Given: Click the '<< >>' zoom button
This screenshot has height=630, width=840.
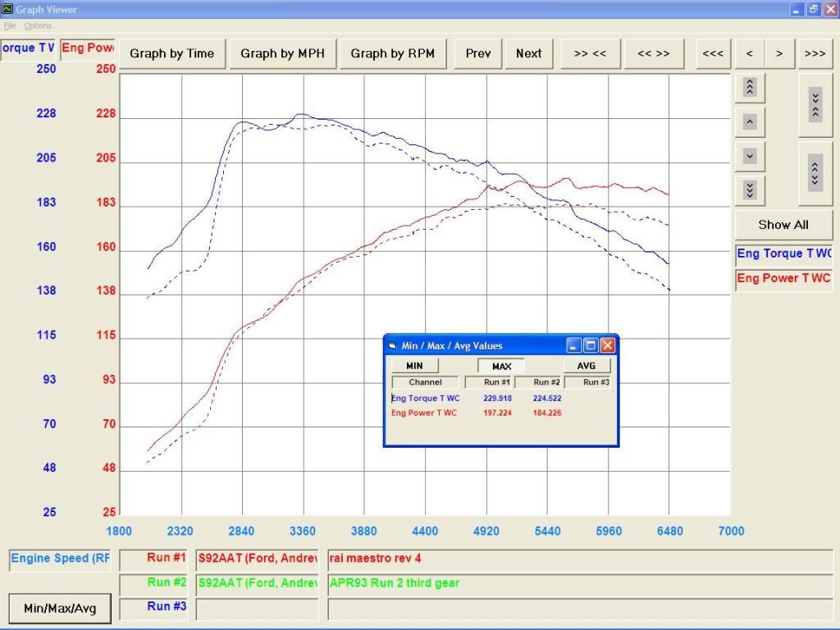Looking at the screenshot, I should pos(654,53).
